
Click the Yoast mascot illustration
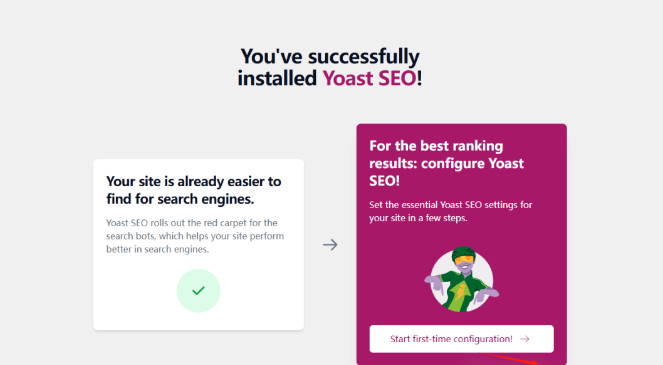click(461, 280)
